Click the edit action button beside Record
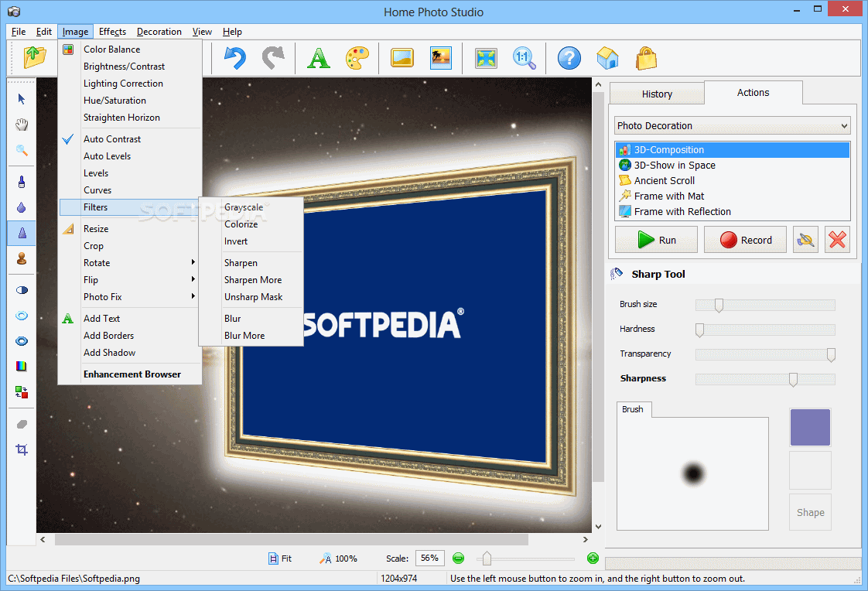Screen dimensions: 868x591 pos(805,240)
